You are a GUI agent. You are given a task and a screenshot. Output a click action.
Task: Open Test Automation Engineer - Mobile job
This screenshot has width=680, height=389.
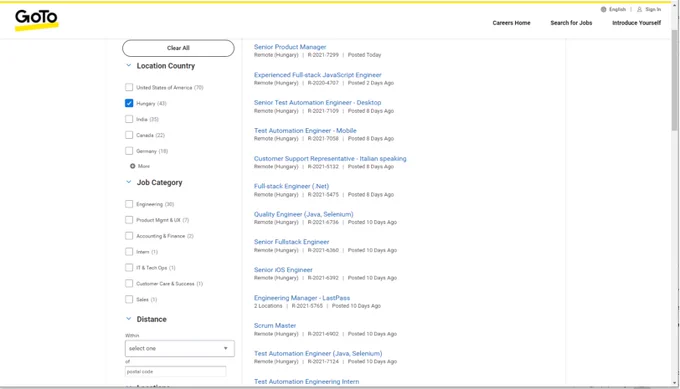pos(305,131)
